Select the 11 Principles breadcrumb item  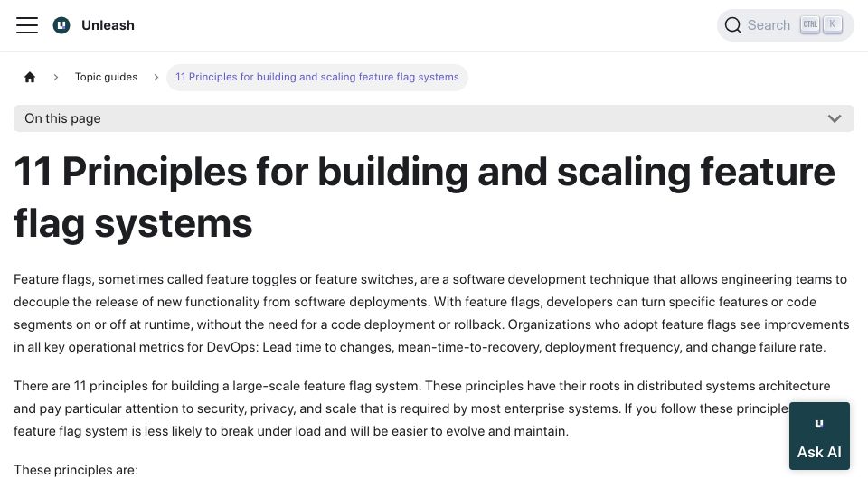317,77
